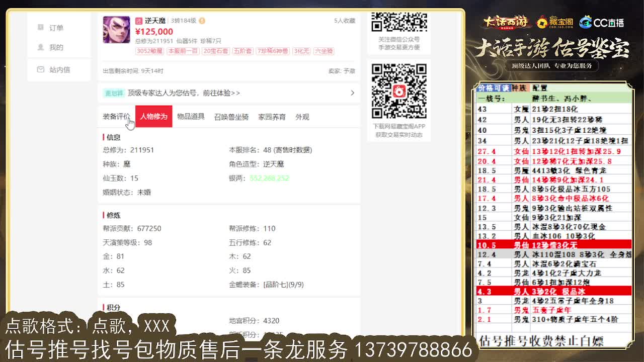Click orange info badge beside 3转184级
The height and width of the screenshot is (362, 644).
[x=202, y=21]
